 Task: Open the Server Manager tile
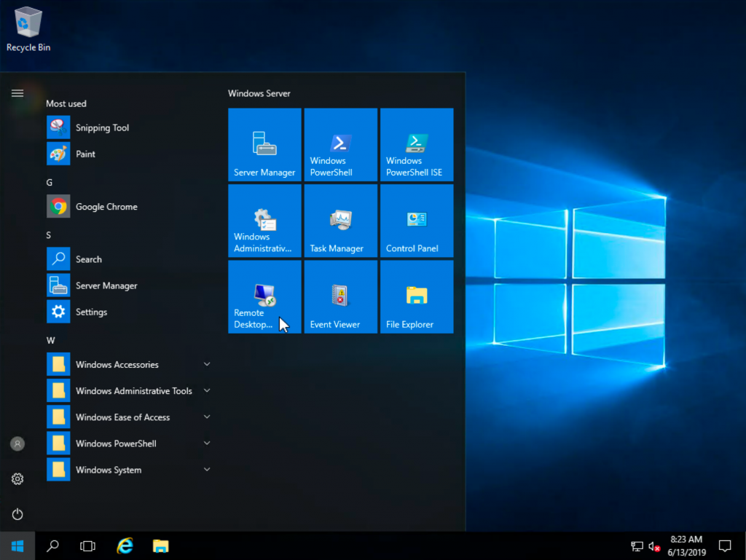pyautogui.click(x=264, y=144)
